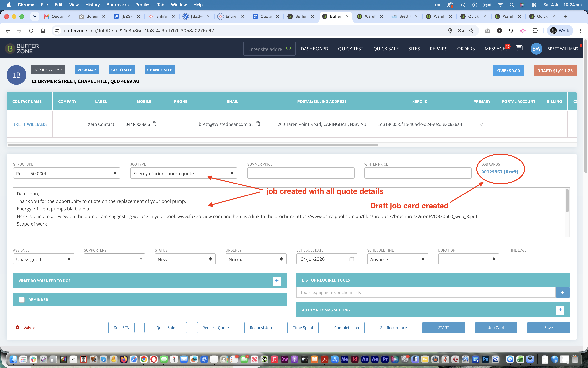The height and width of the screenshot is (368, 588).
Task: Click the site address search magnifier icon
Action: click(x=289, y=49)
